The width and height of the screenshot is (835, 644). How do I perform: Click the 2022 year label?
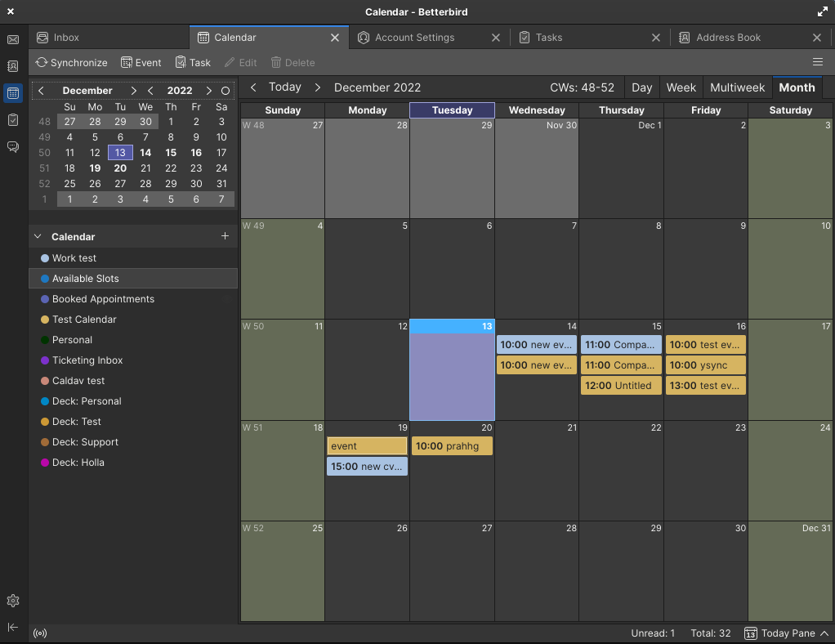pyautogui.click(x=180, y=91)
